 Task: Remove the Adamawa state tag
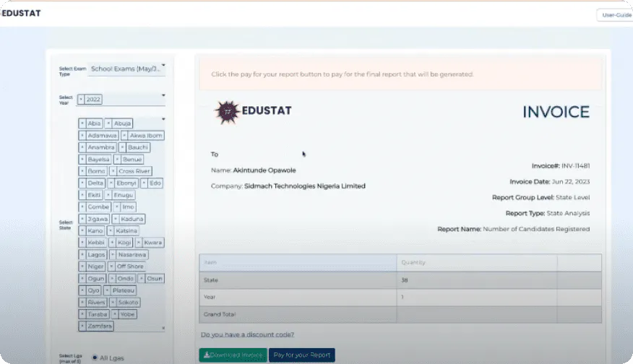point(82,136)
